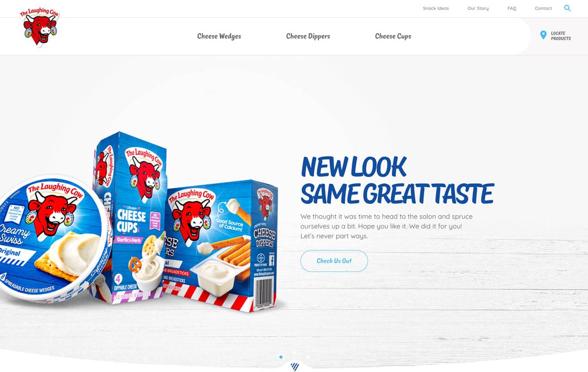
Task: Click the Laughing Cow logo in header
Action: pos(40,27)
